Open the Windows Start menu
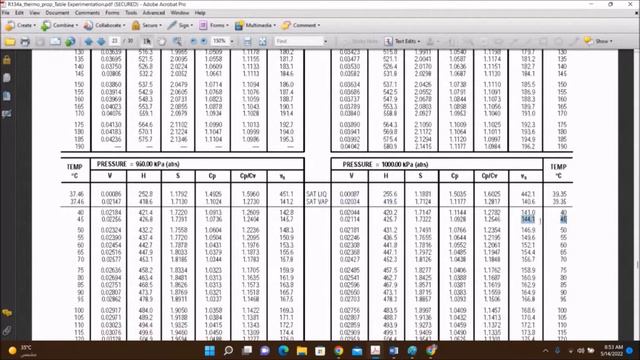This screenshot has height=360, width=640. click(x=210, y=351)
